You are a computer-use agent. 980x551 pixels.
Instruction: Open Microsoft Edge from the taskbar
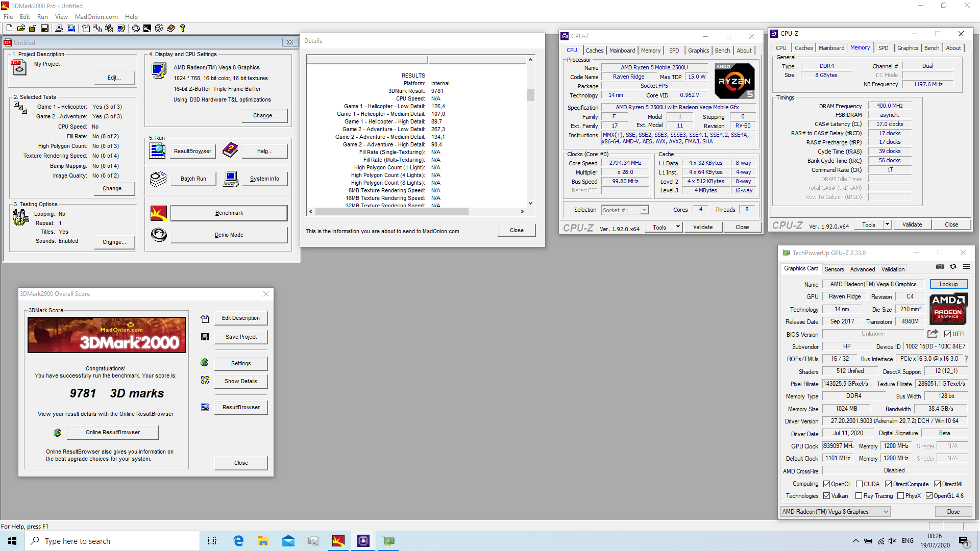(x=238, y=541)
